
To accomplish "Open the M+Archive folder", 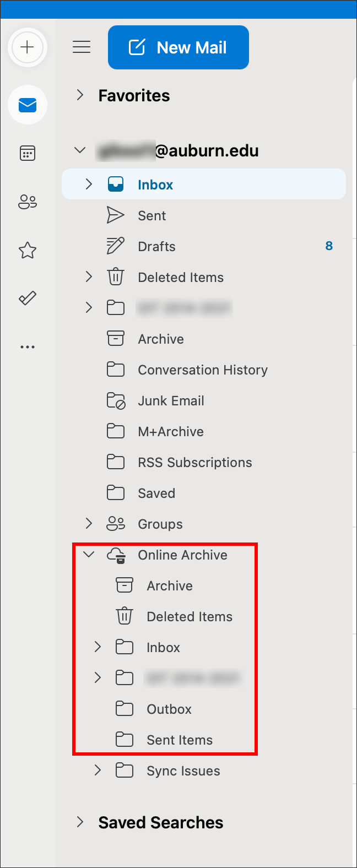I will click(171, 432).
